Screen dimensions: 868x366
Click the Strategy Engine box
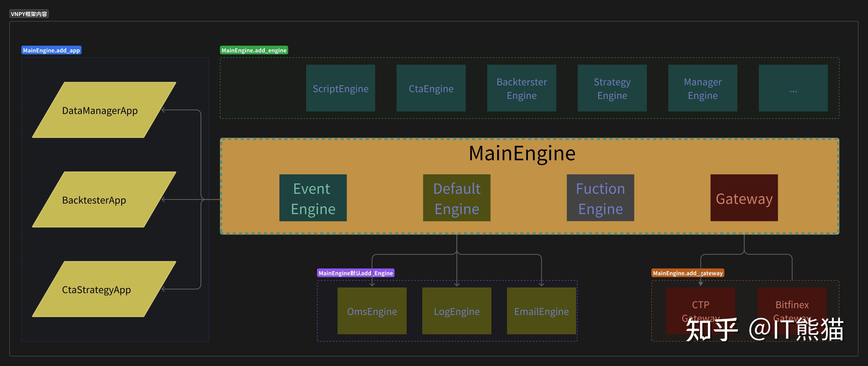[612, 88]
